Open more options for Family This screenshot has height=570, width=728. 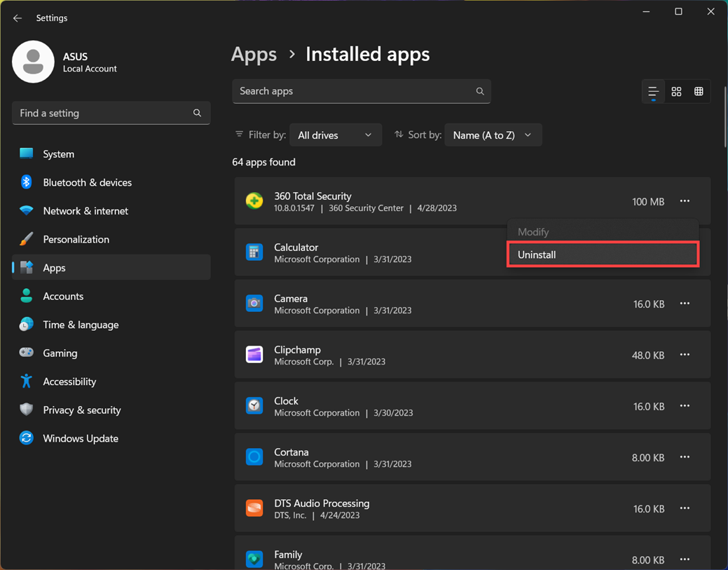[685, 559]
